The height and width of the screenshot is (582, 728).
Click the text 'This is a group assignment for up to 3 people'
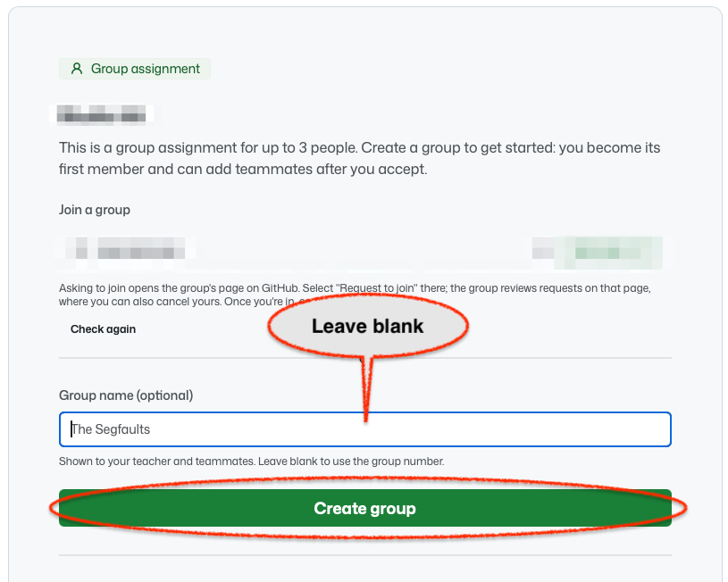point(207,147)
